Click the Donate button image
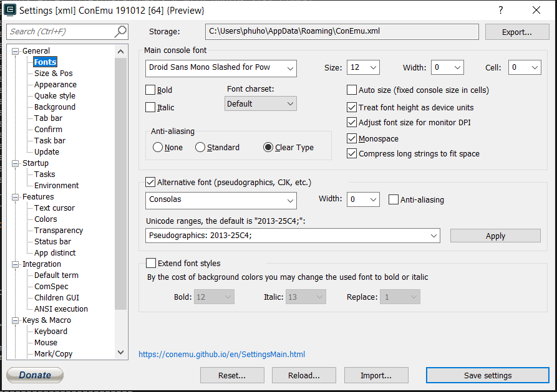Screen dimensions: 557x392 coord(34,375)
